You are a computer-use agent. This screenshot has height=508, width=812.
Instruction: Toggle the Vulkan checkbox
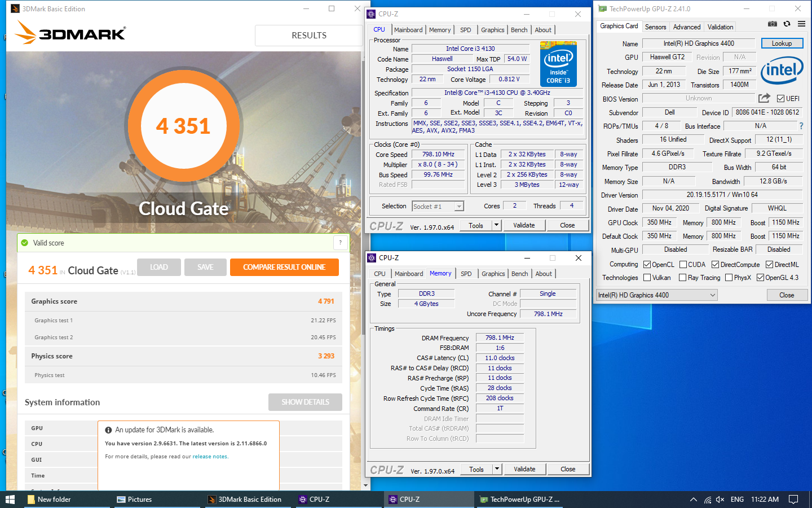(647, 277)
